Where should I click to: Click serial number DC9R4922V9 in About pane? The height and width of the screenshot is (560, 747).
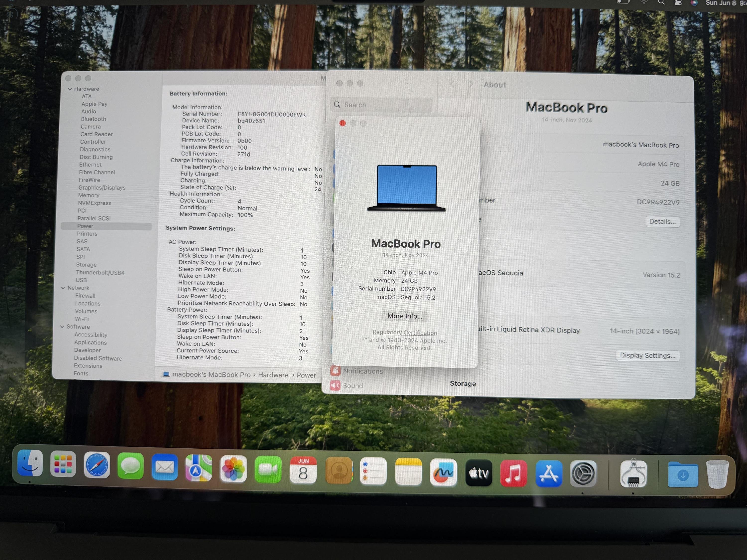pyautogui.click(x=658, y=202)
